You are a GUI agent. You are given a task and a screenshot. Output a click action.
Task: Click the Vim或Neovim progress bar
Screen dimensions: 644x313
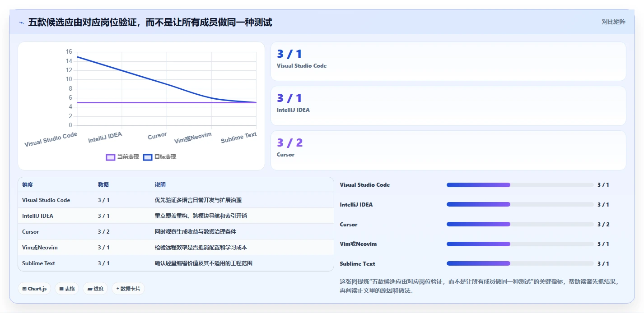(x=520, y=244)
